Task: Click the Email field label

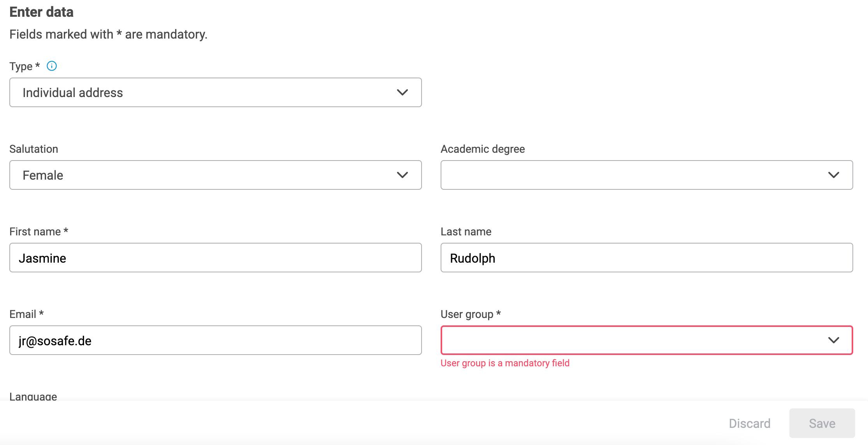Action: tap(23, 314)
